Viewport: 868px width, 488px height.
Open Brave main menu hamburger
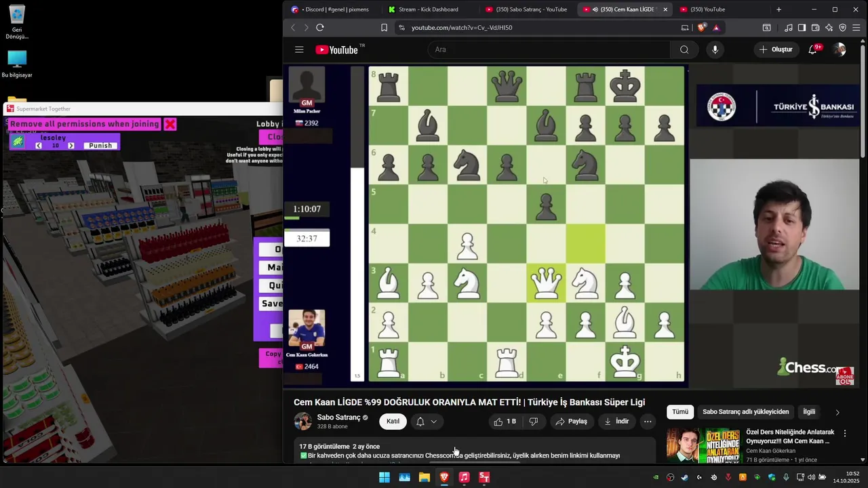(856, 28)
